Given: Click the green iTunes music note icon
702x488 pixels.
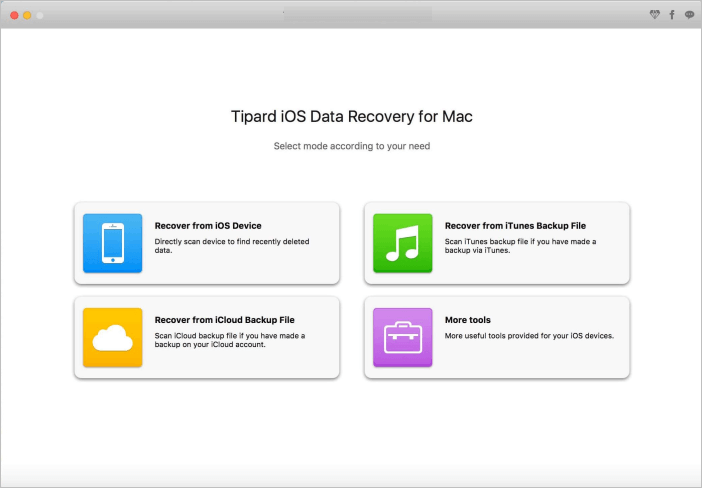Looking at the screenshot, I should [402, 243].
